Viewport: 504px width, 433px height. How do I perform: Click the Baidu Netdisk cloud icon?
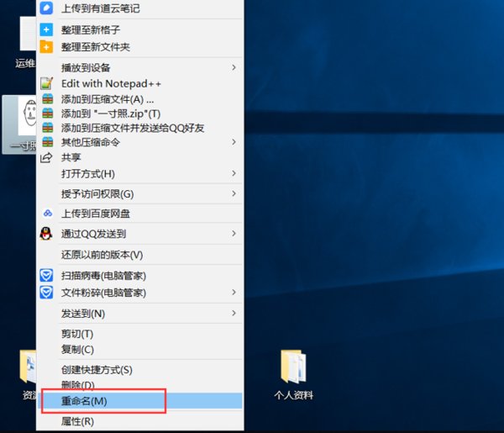[x=48, y=213]
